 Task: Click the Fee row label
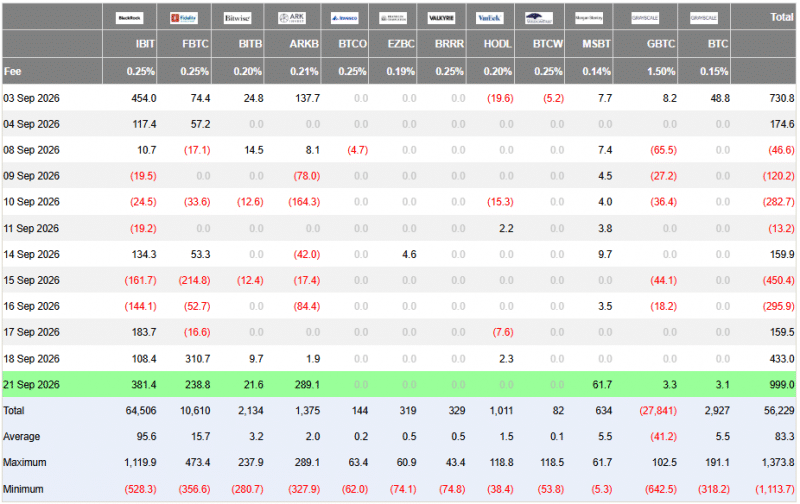(13, 71)
